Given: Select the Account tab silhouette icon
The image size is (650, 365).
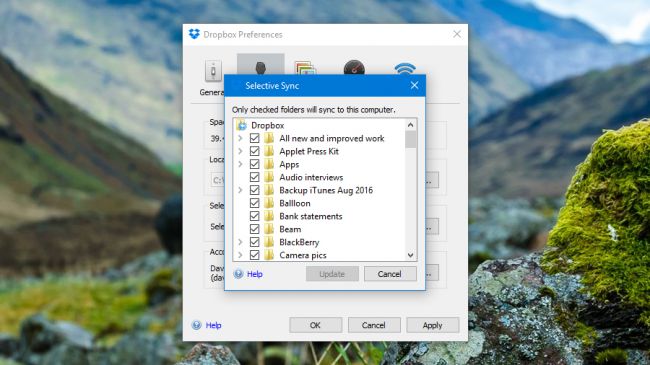Looking at the screenshot, I should click(x=260, y=68).
